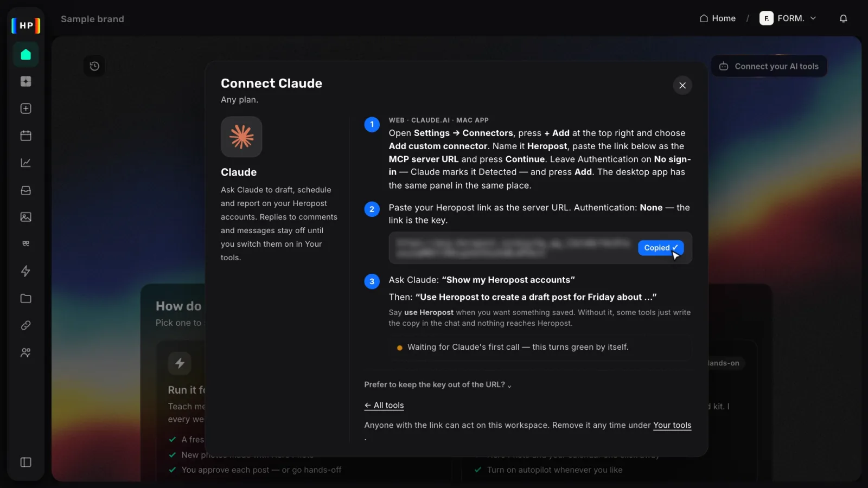Go to Home in the top breadcrumb
The image size is (868, 488).
pyautogui.click(x=718, y=18)
